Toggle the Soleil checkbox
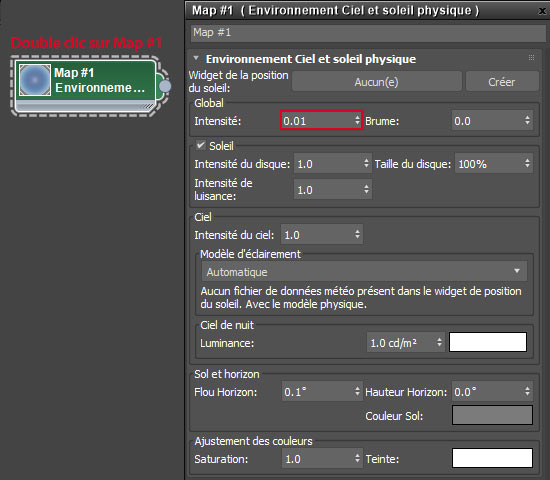 click(201, 145)
